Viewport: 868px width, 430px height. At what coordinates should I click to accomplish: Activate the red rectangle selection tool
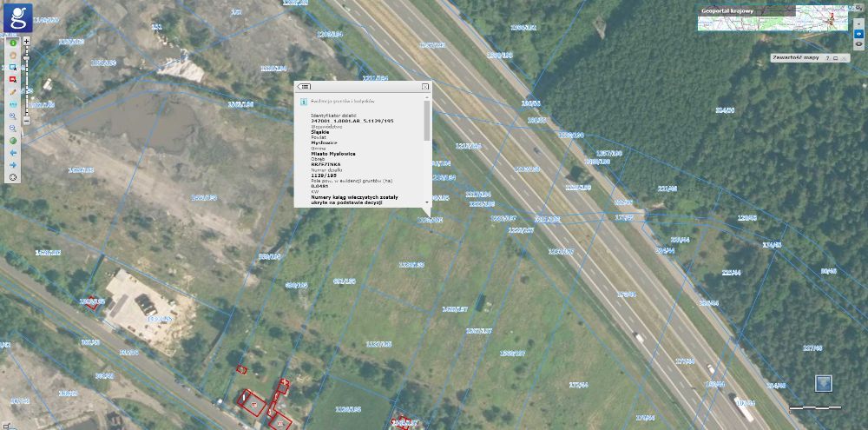pyautogui.click(x=13, y=80)
